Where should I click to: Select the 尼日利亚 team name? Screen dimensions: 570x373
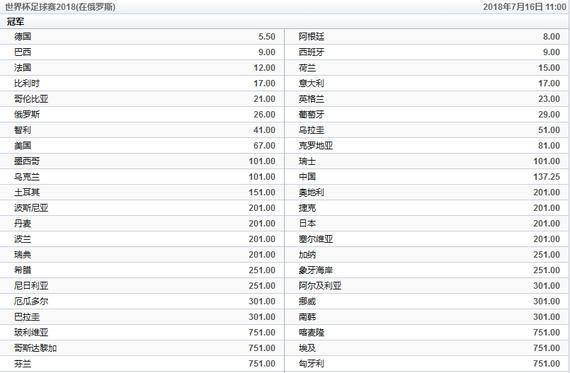(31, 286)
